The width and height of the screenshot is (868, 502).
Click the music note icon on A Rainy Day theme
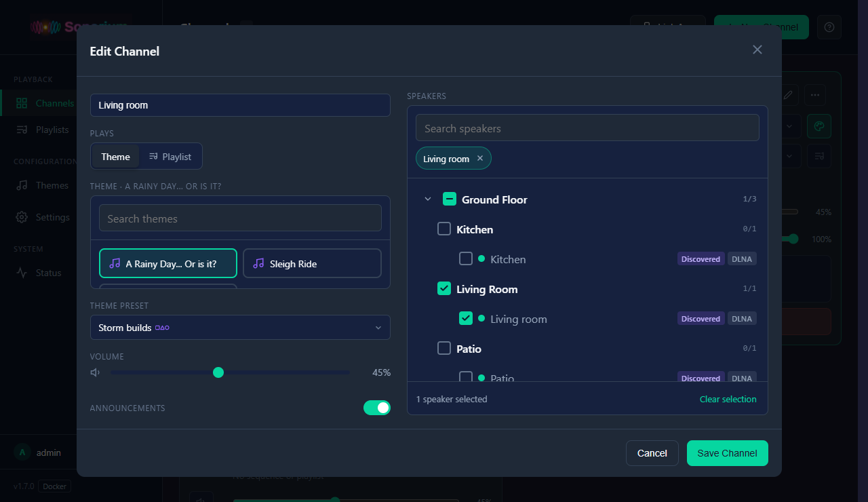[115, 264]
